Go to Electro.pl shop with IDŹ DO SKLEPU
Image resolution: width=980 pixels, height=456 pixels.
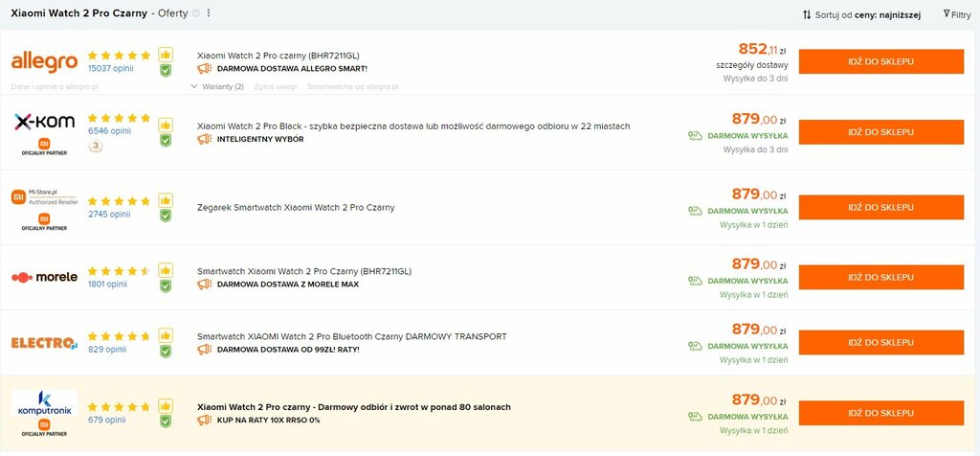point(881,342)
